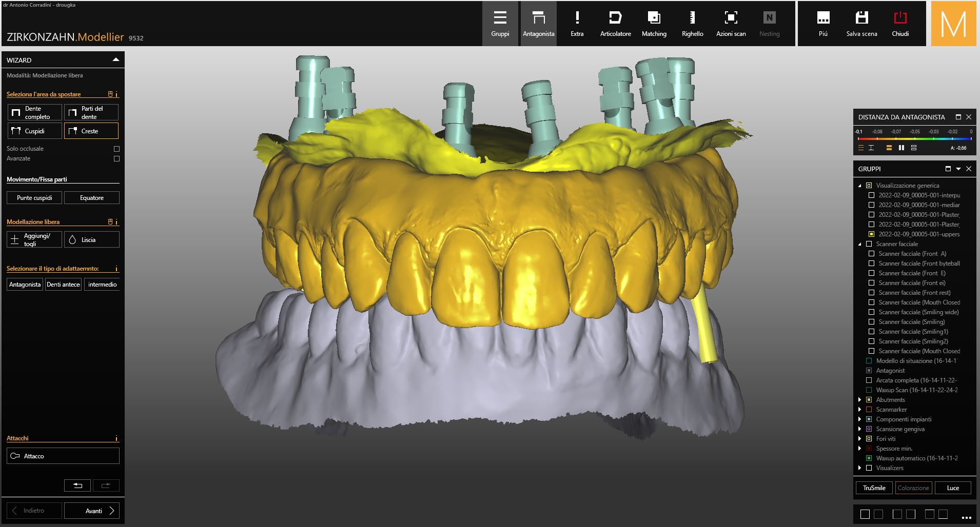Expand the Fori viti group
980x527 pixels.
click(x=860, y=439)
